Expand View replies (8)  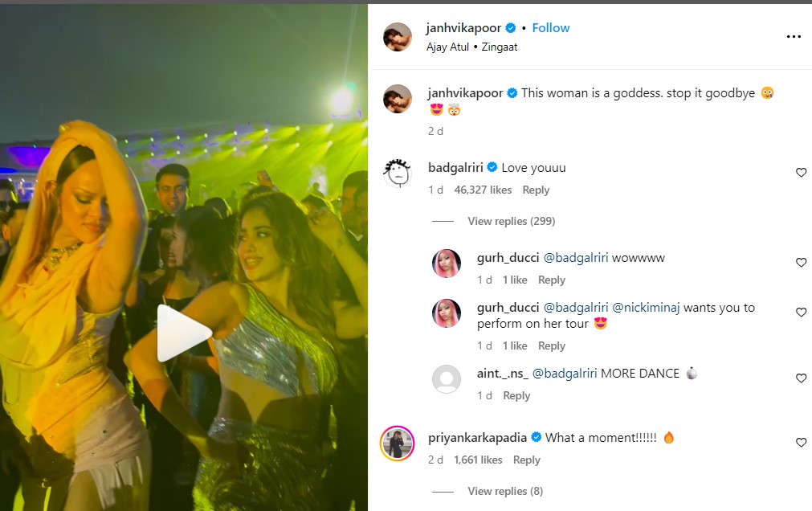pos(505,491)
